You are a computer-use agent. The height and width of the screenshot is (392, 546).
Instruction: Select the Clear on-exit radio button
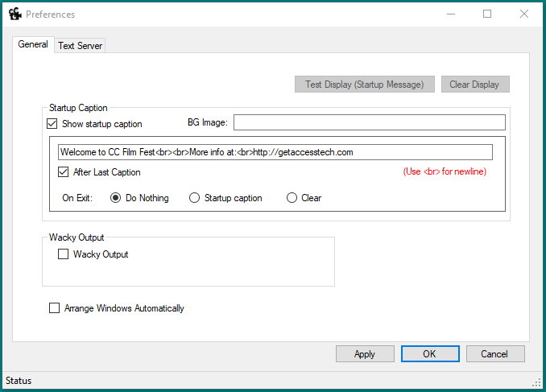(292, 198)
